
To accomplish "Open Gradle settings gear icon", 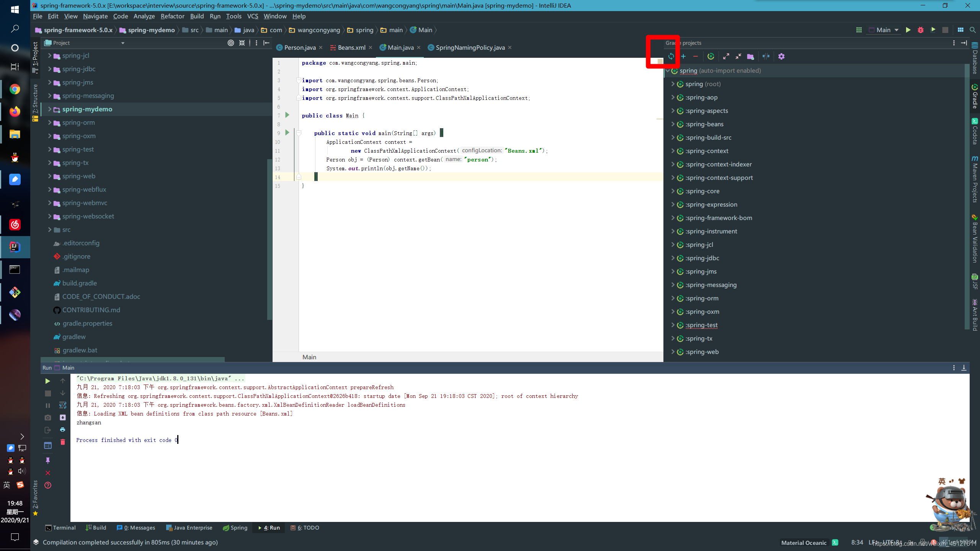I will 781,56.
